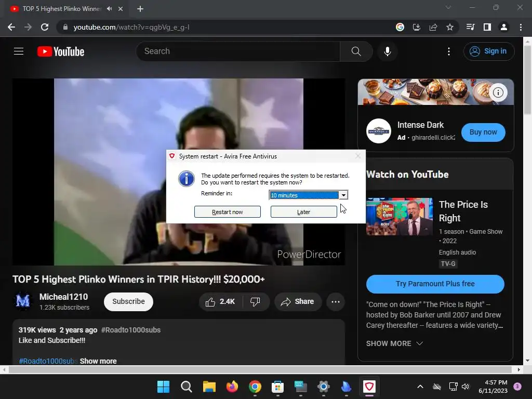Click Restart now in Avira dialog
The image size is (532, 399).
pos(228,212)
